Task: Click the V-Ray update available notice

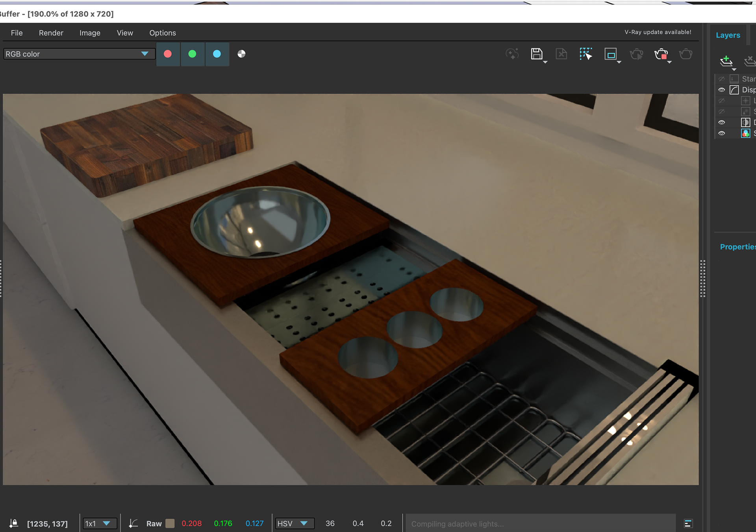Action: click(658, 32)
